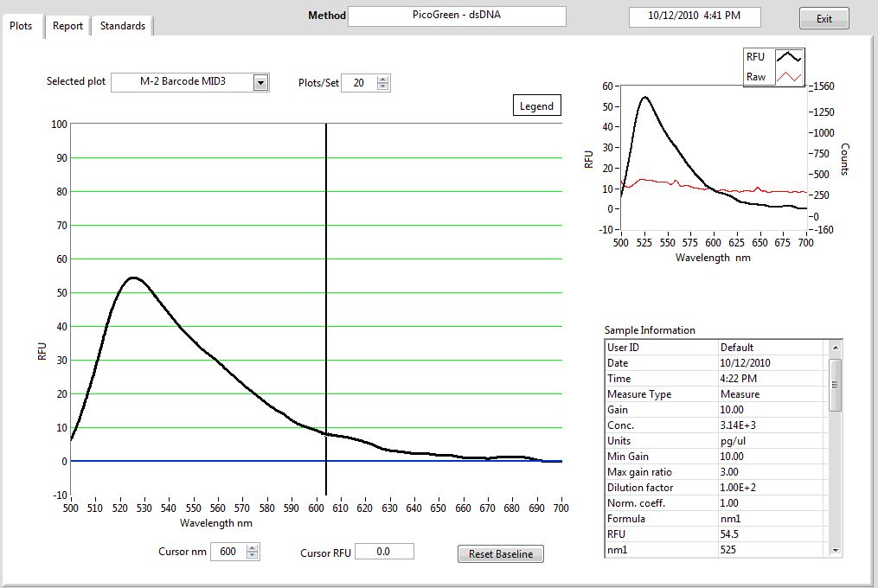878x588 pixels.
Task: Switch to the Report tab
Action: (x=67, y=26)
